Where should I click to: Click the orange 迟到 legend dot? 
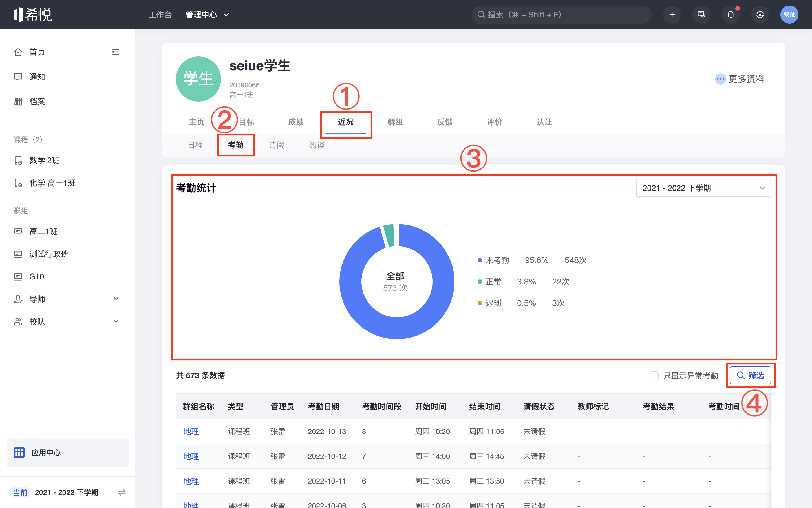point(480,303)
